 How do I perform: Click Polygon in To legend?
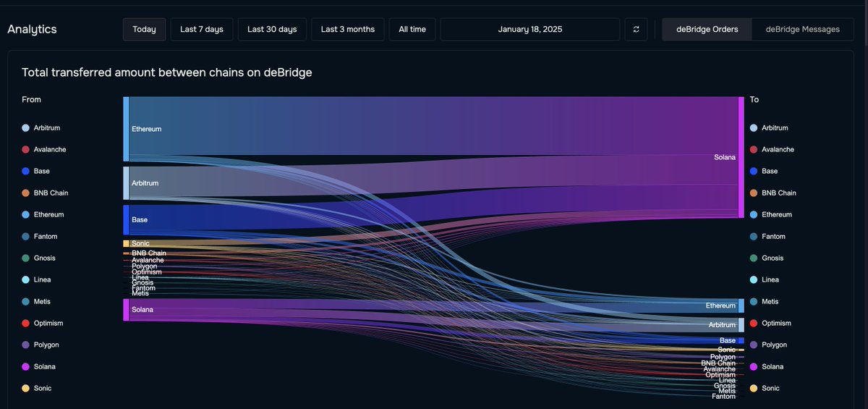[x=769, y=345]
